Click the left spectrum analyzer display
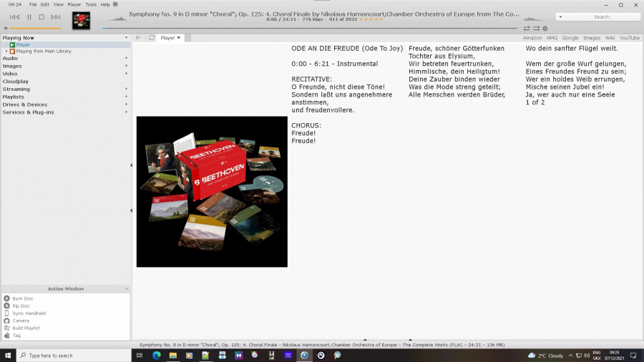Screen dimensions: 644x362 [x=118, y=19]
